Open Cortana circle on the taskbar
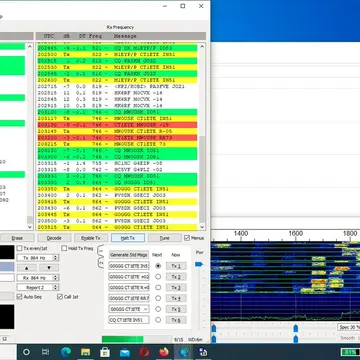This screenshot has height=360, width=360. [x=26, y=352]
